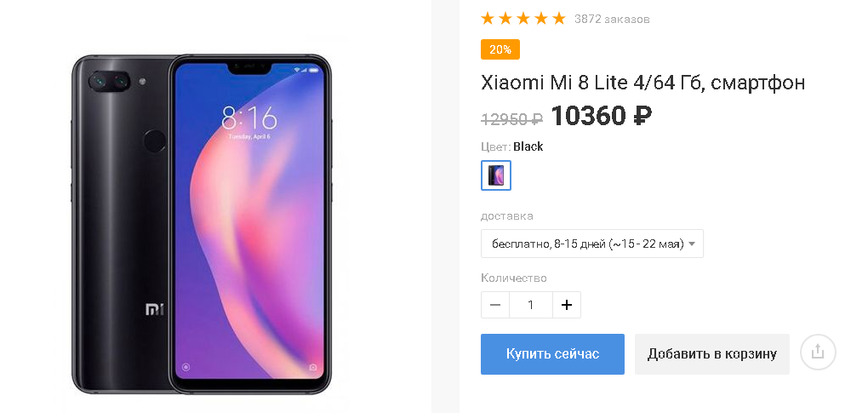
Task: Increase quantity with the plus button
Action: pyautogui.click(x=566, y=305)
